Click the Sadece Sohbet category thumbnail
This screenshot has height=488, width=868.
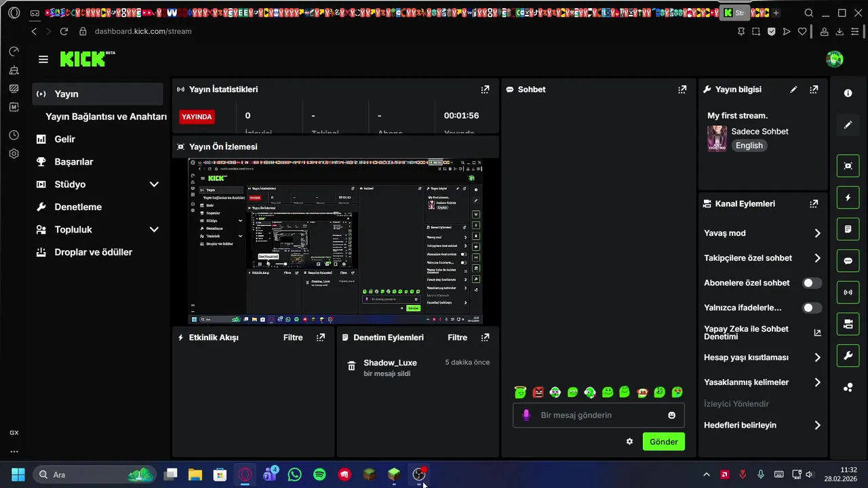click(717, 138)
